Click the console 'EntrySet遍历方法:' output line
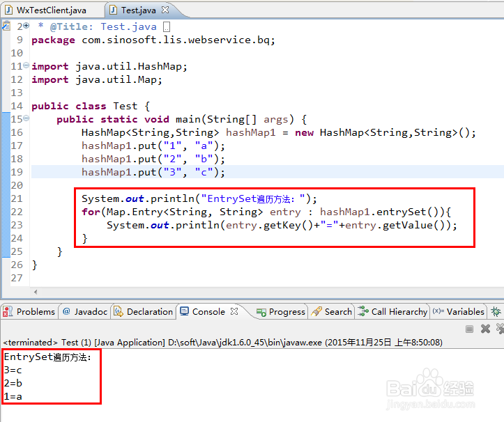The width and height of the screenshot is (504, 422). click(x=47, y=357)
